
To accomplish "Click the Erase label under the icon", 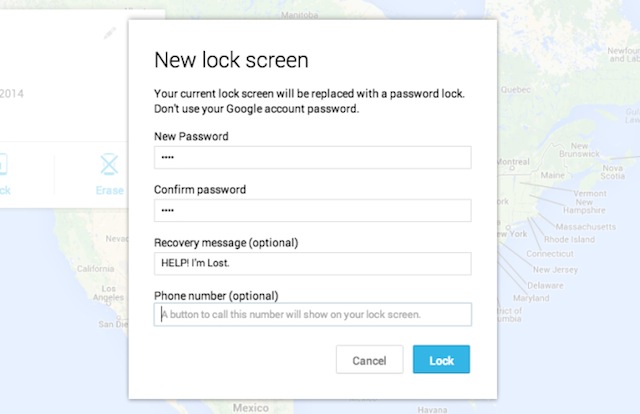I will 109,190.
